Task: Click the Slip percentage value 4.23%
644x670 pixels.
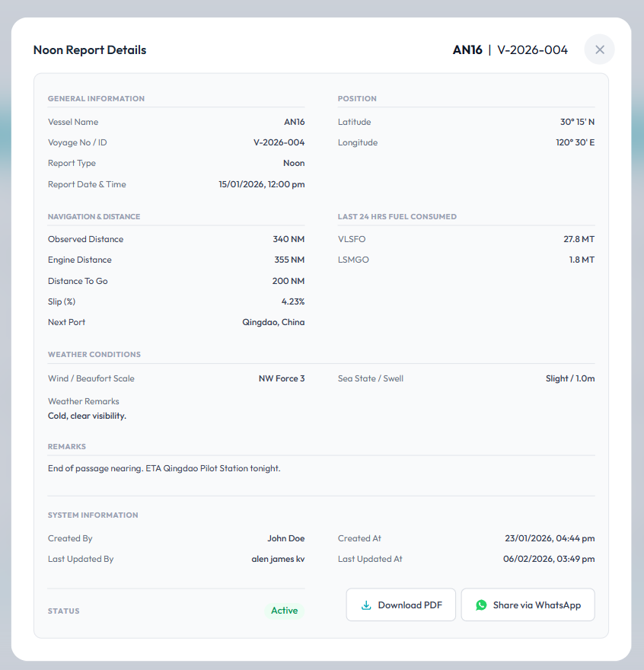Action: tap(292, 301)
